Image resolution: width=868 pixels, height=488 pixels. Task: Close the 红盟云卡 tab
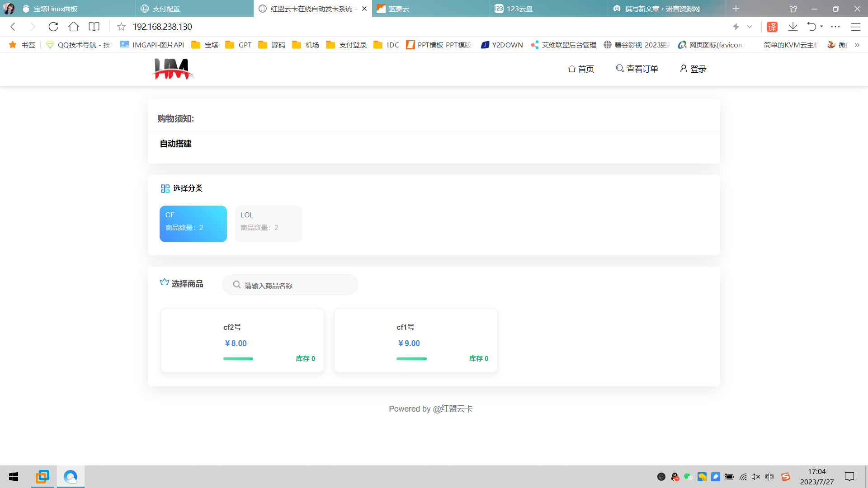[364, 9]
